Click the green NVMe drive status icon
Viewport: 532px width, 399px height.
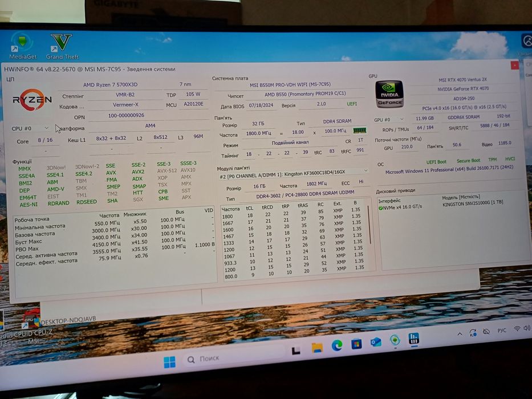coord(380,208)
